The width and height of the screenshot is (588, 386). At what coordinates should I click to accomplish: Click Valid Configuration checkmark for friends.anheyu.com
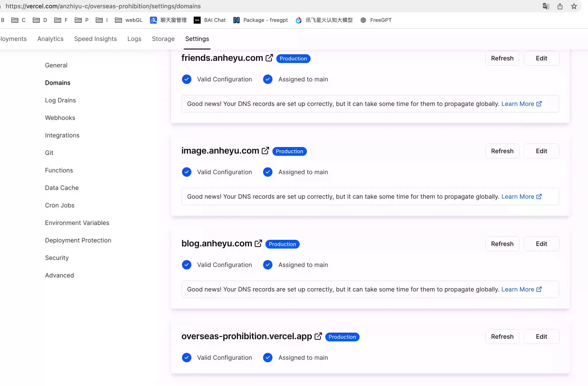tap(186, 79)
